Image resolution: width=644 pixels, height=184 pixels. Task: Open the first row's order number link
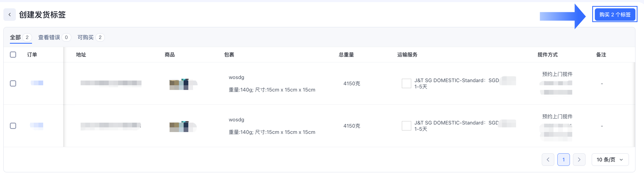click(37, 83)
